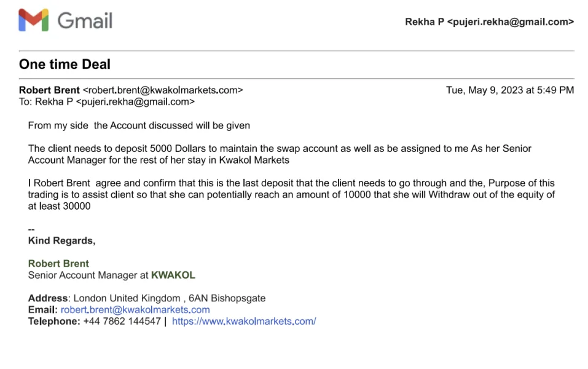Click the signature separator dashes
The width and height of the screenshot is (588, 369).
coord(31,229)
